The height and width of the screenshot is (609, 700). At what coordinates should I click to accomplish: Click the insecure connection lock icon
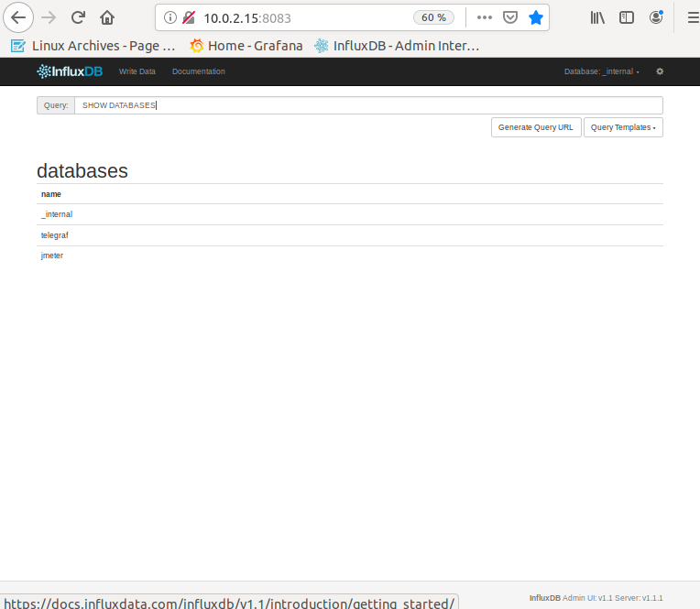pos(189,17)
